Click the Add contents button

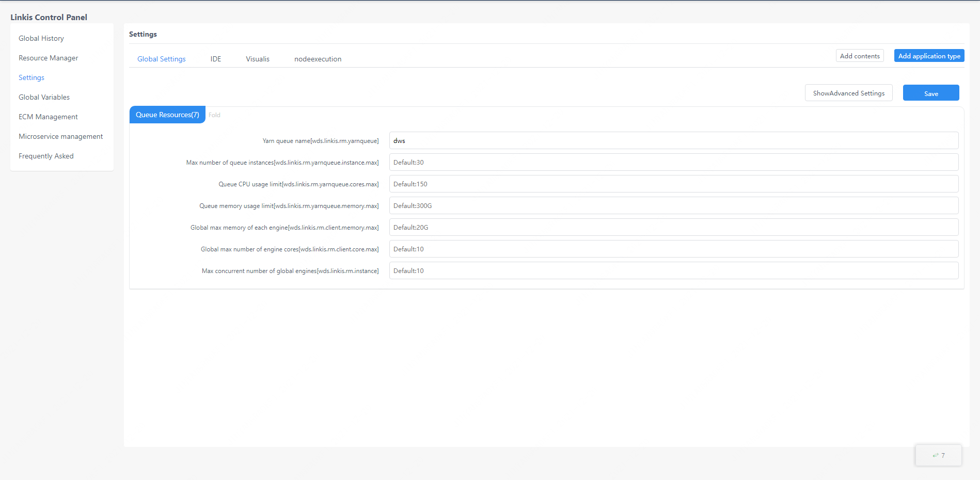[x=860, y=56]
